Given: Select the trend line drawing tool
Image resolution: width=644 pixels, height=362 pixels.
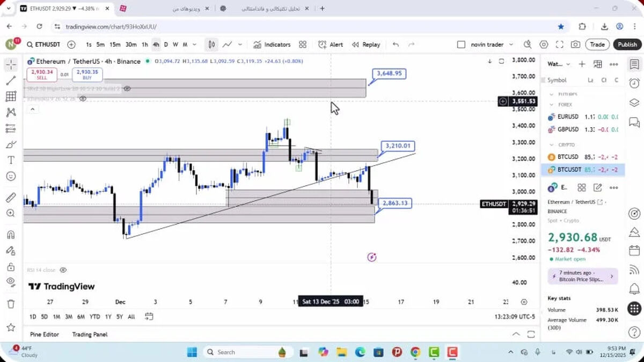Looking at the screenshot, I should [x=10, y=81].
